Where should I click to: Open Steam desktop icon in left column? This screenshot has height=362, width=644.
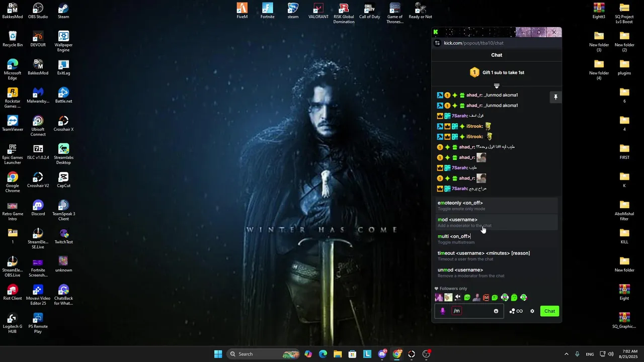[x=63, y=11]
